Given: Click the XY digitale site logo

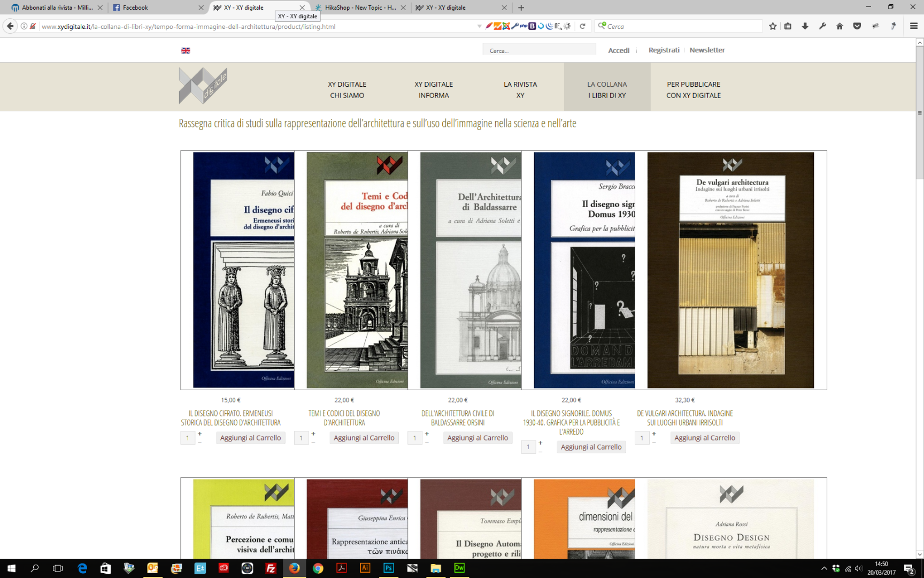Looking at the screenshot, I should (203, 86).
